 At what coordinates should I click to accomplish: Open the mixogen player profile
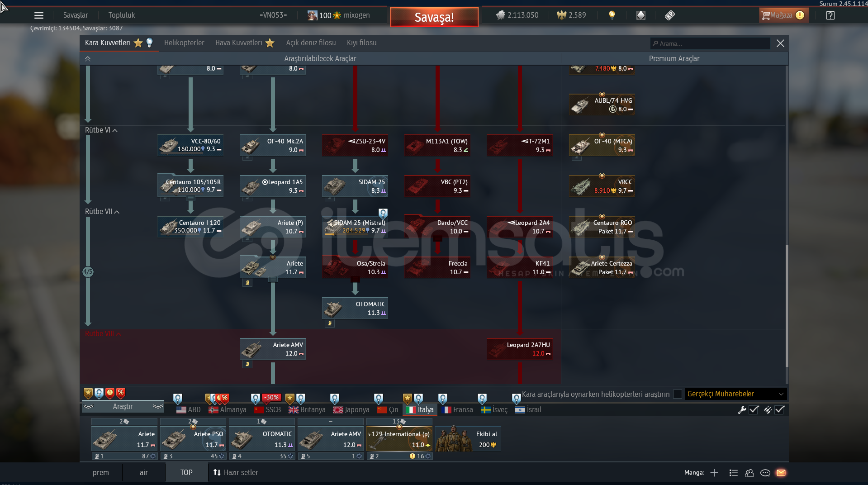pyautogui.click(x=338, y=15)
